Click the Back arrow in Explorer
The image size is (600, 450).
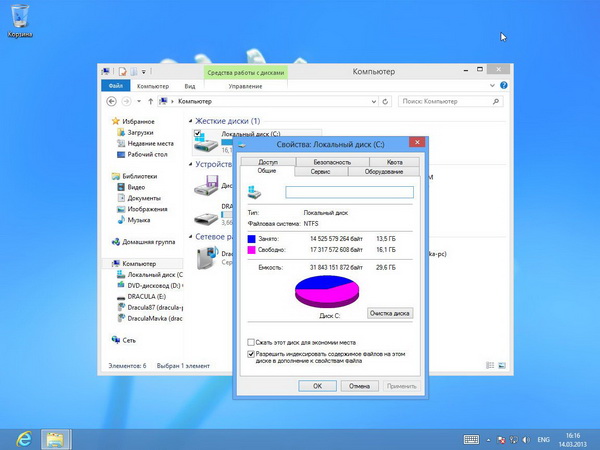111,102
